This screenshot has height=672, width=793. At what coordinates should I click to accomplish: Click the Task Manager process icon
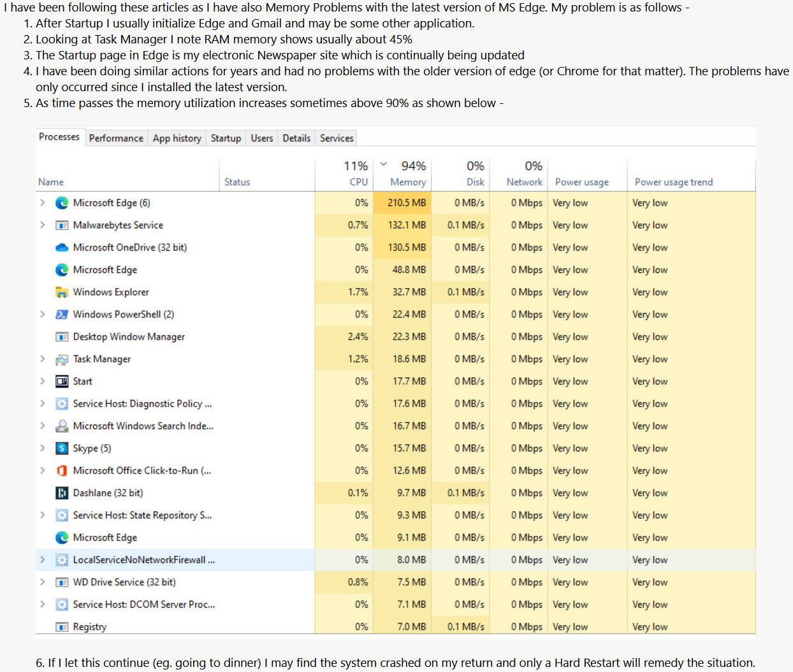[x=62, y=359]
